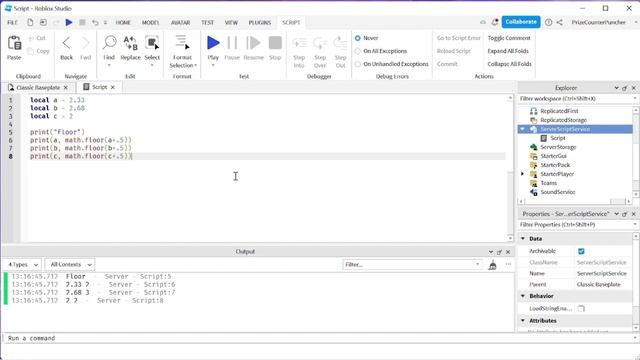640x360 pixels.
Task: Select the Never debug errors option
Action: pos(358,38)
